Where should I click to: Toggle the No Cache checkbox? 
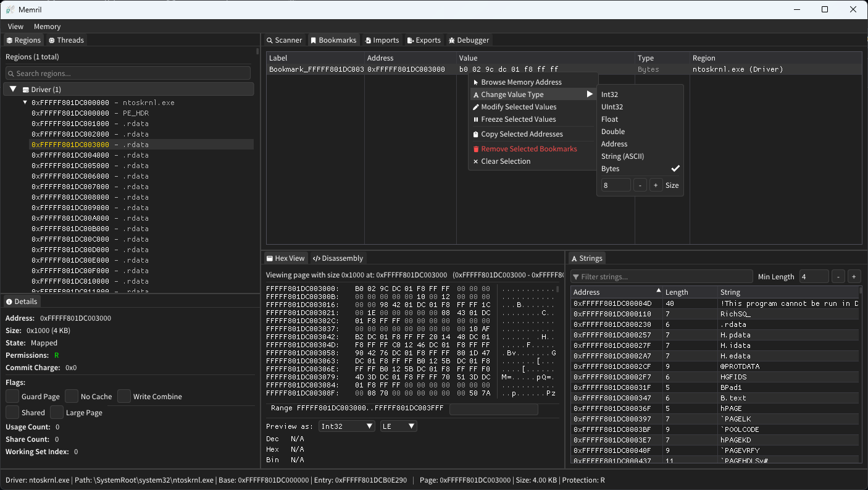(x=72, y=396)
